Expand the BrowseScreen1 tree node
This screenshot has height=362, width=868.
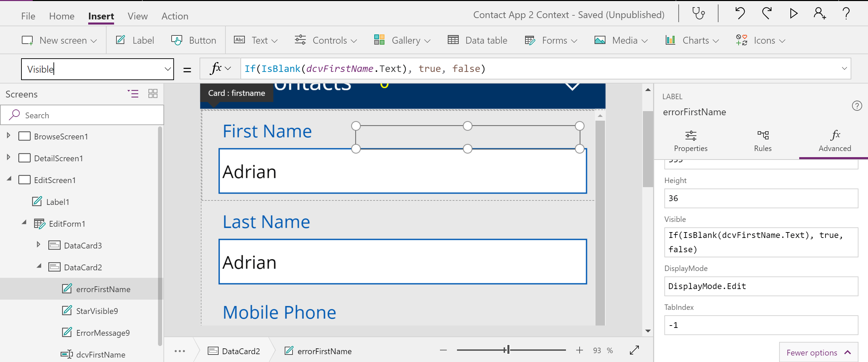point(9,136)
